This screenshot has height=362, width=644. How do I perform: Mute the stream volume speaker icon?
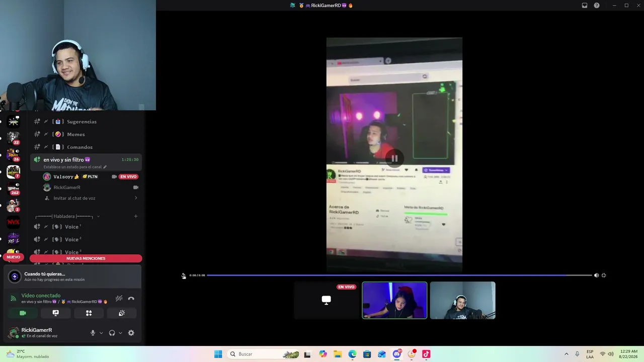click(596, 276)
